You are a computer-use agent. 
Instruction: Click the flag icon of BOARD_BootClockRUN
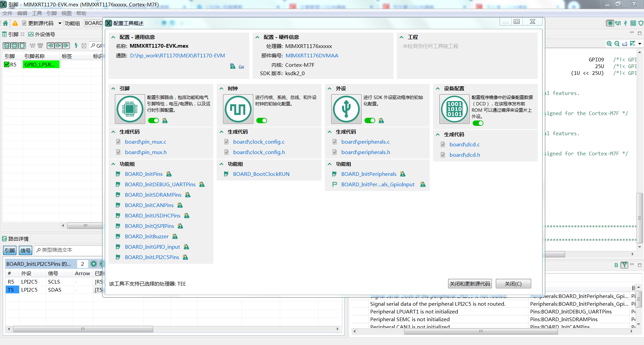[x=226, y=174]
